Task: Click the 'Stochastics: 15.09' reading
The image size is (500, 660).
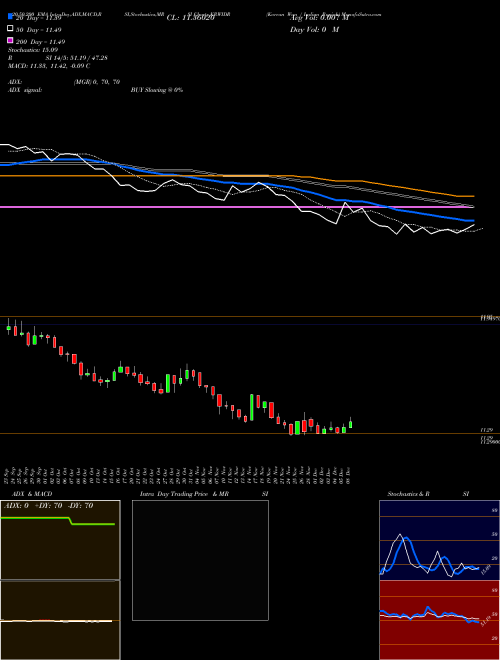Action: [x=32, y=50]
